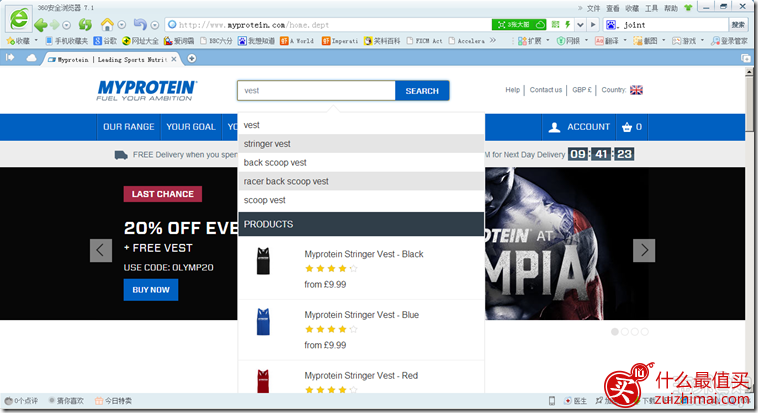Click the browser forward arrow

click(55, 25)
